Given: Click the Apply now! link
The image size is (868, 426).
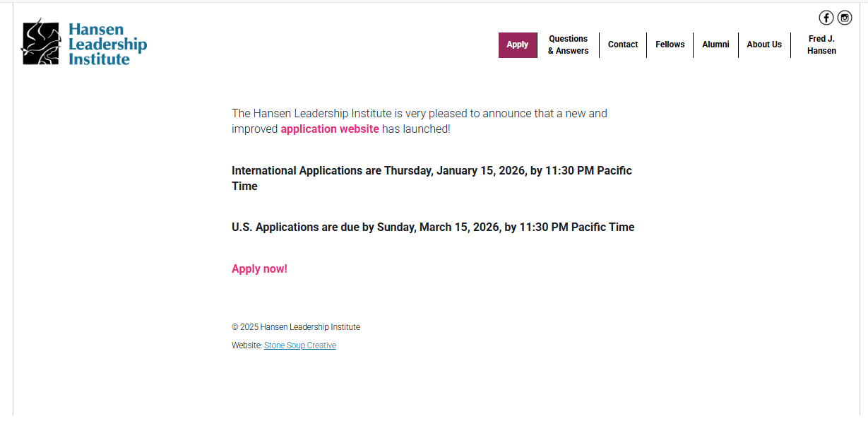Looking at the screenshot, I should 259,269.
